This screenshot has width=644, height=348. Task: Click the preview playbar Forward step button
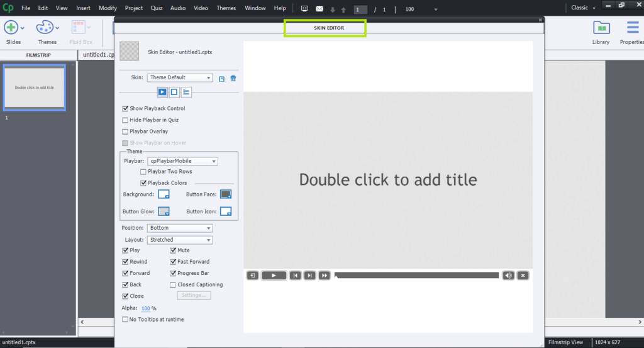(309, 275)
